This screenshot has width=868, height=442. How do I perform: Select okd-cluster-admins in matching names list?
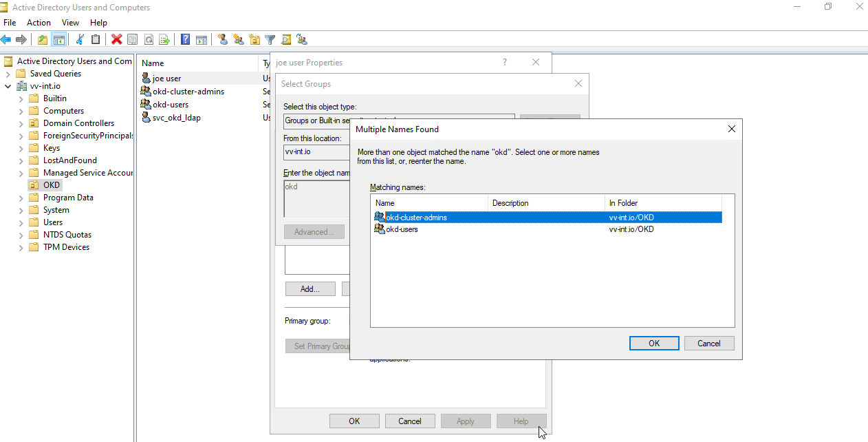pyautogui.click(x=416, y=218)
